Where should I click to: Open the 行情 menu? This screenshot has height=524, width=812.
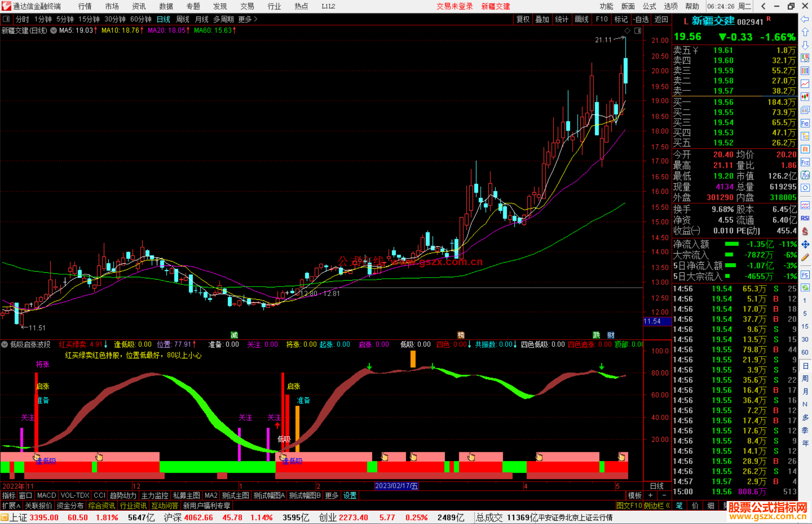(x=85, y=6)
